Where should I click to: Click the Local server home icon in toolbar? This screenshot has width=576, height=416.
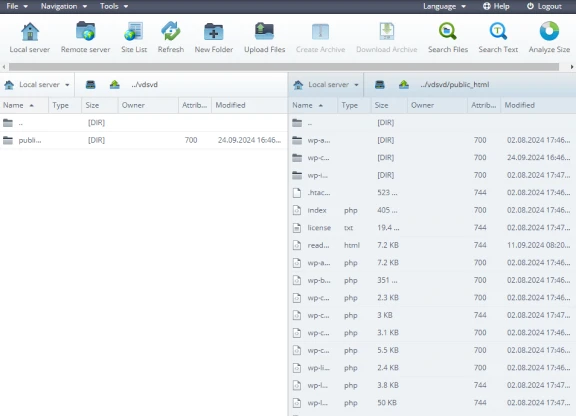click(x=30, y=32)
